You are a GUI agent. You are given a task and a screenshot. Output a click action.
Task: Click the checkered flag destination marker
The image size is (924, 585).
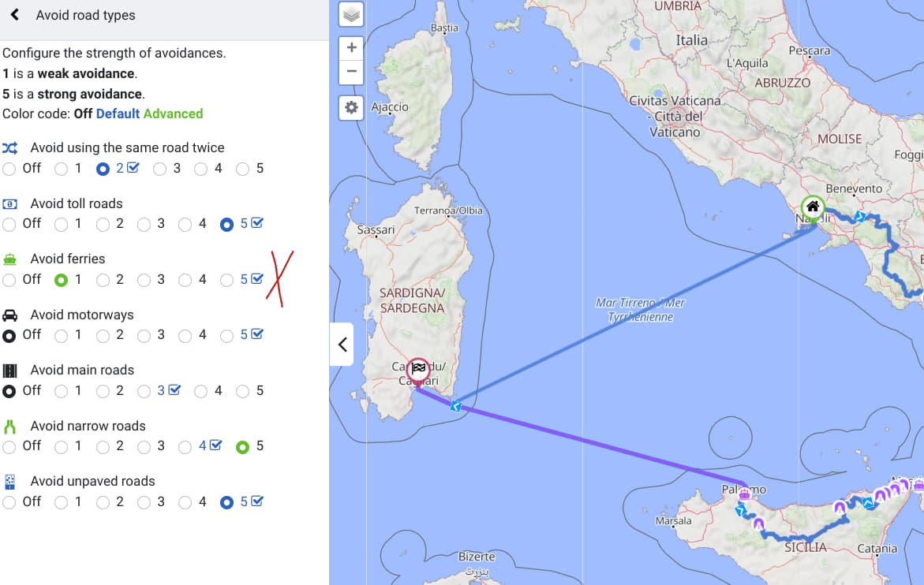417,368
